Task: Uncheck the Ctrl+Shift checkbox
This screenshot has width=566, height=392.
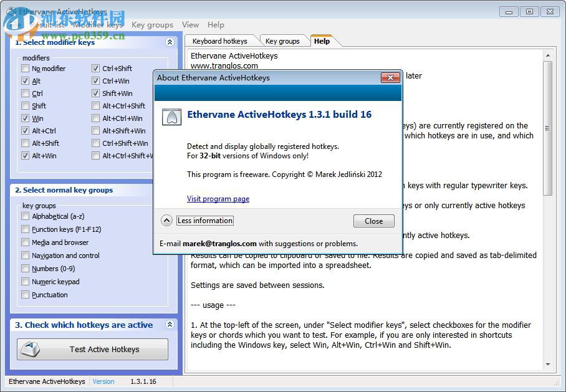Action: pos(95,68)
